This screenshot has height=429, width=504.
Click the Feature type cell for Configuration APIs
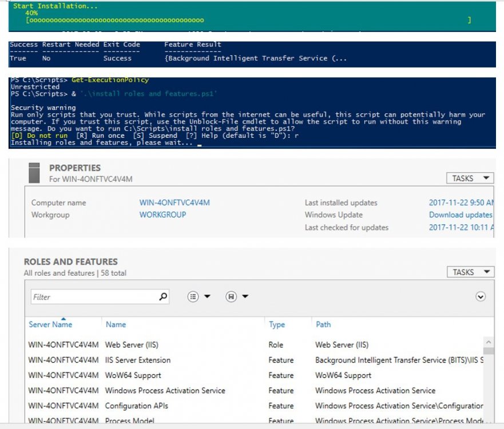point(281,406)
